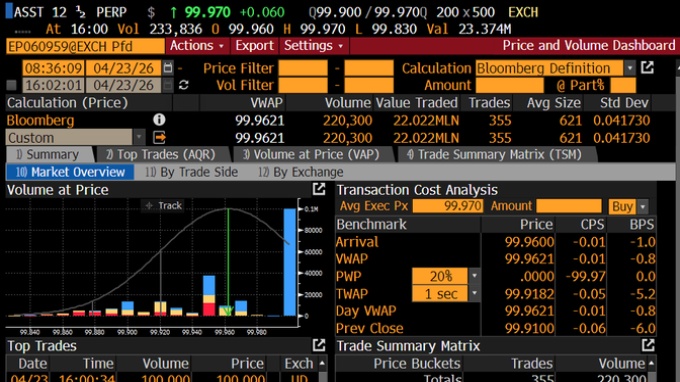Click the Custom row export arrow icon
Viewport: 680px width, 382px height.
[159, 137]
